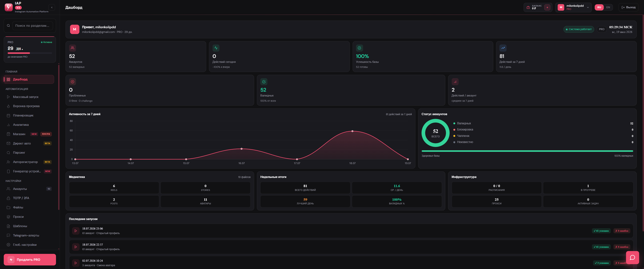Open Дашборд in the sidebar
This screenshot has width=644, height=269.
coord(29,79)
